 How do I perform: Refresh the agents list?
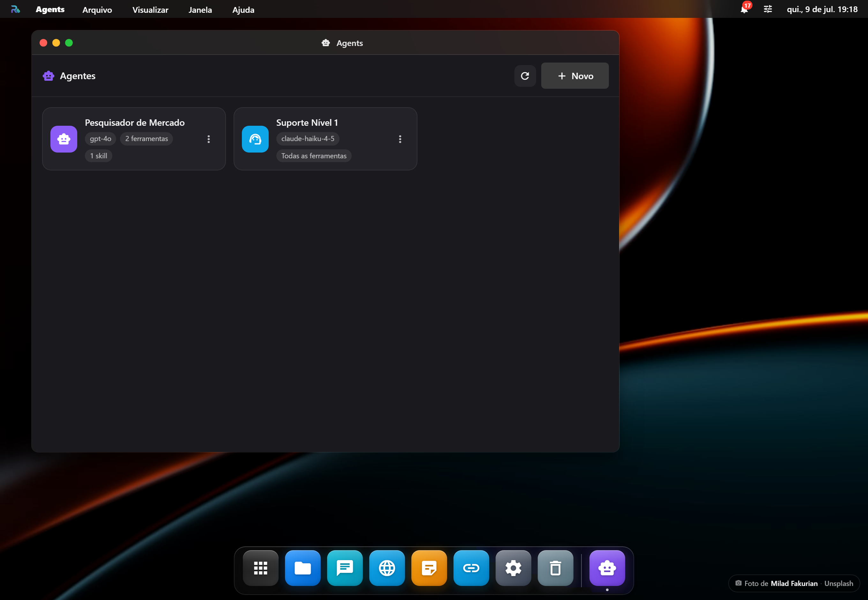(x=525, y=76)
